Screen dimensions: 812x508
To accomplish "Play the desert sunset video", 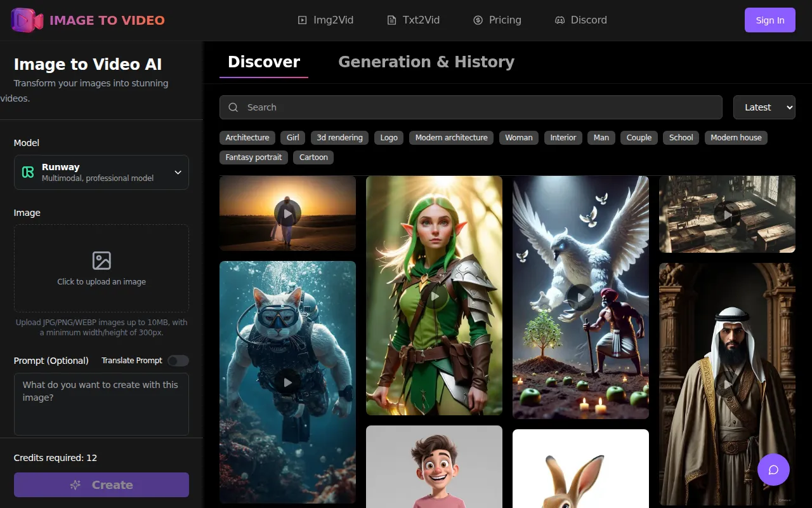I will (287, 213).
